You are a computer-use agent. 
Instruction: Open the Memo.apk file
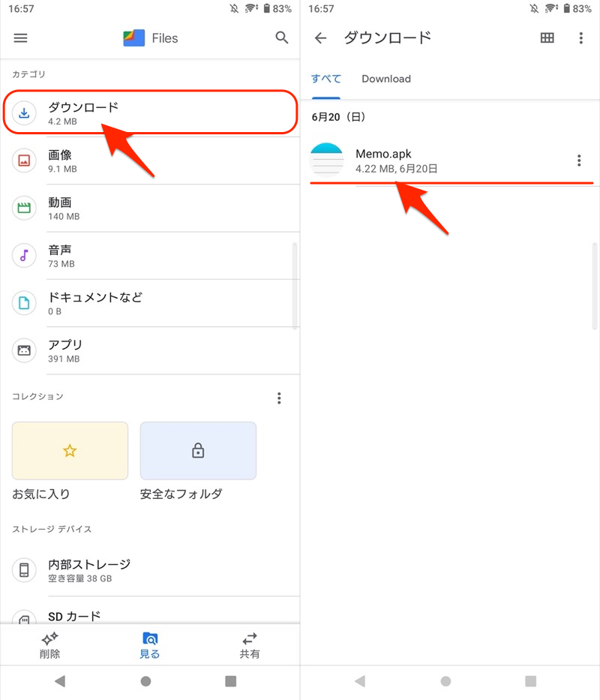pos(435,161)
